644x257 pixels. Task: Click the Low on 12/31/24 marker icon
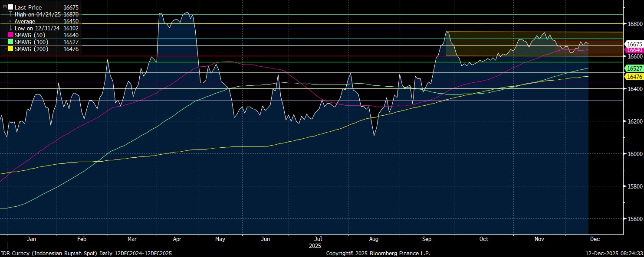pos(10,28)
